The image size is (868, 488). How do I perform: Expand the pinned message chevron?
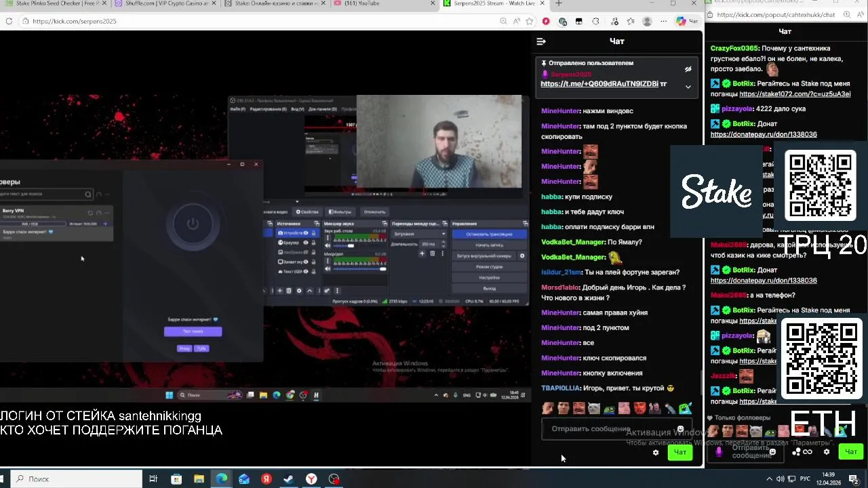click(x=688, y=87)
